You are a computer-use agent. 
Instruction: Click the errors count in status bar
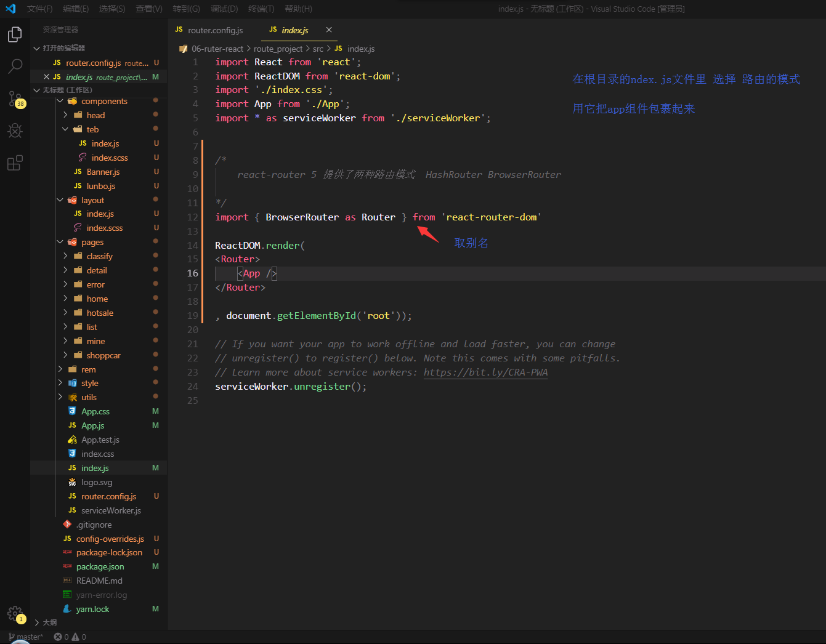point(61,637)
